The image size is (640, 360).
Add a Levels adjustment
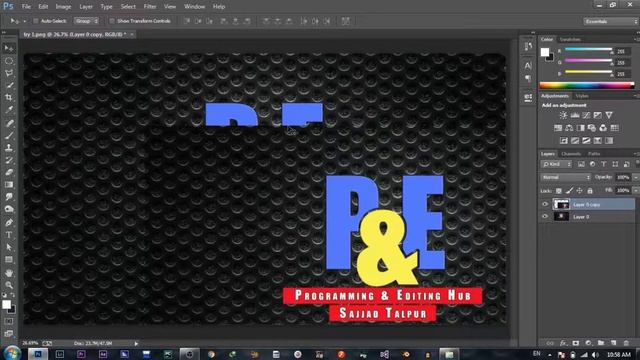click(575, 116)
